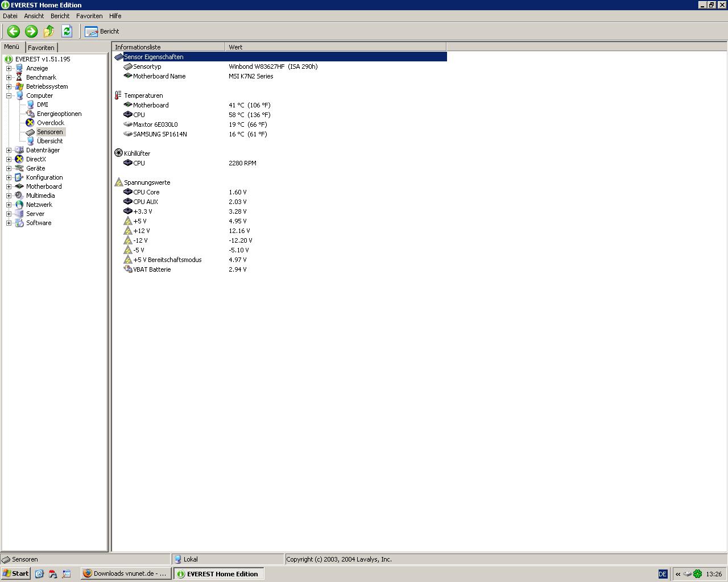Click the Temperaturen thermometer icon
The height and width of the screenshot is (582, 728).
tap(118, 95)
